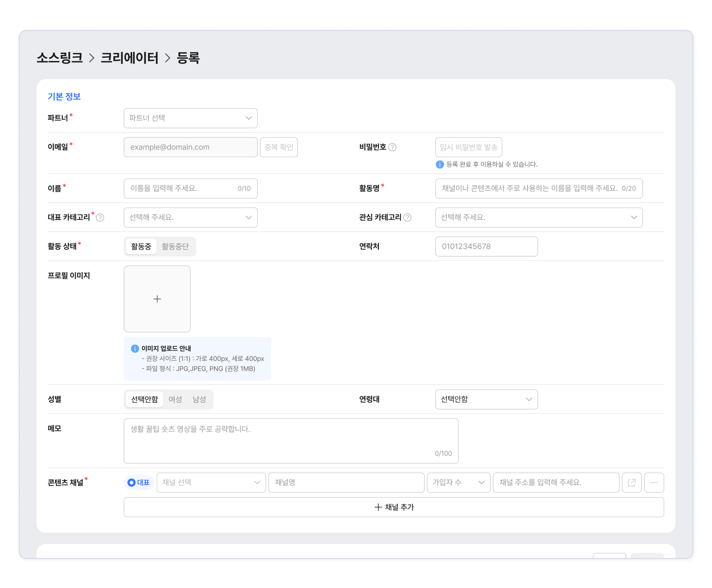Open the 가입자 수 dropdown

458,482
